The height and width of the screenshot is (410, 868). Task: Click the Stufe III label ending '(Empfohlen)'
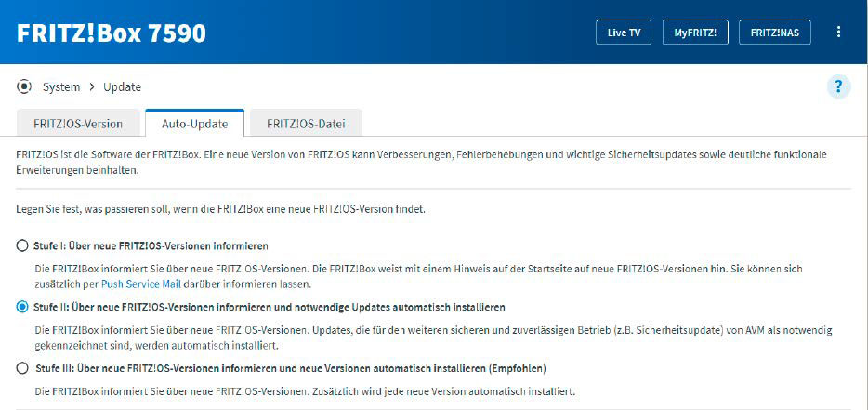[x=291, y=368]
